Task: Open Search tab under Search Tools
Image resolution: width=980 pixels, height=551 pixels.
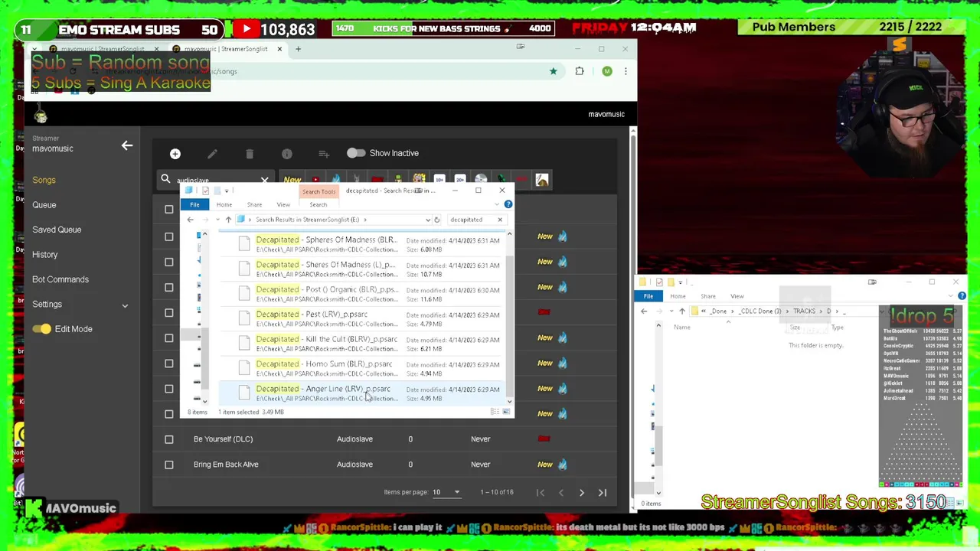Action: (x=318, y=204)
